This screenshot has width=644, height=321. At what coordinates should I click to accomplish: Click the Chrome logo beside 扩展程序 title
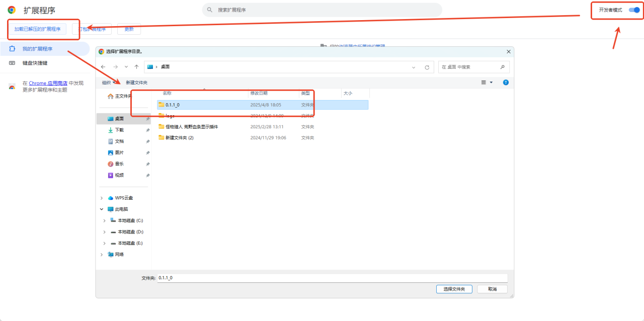click(x=12, y=10)
